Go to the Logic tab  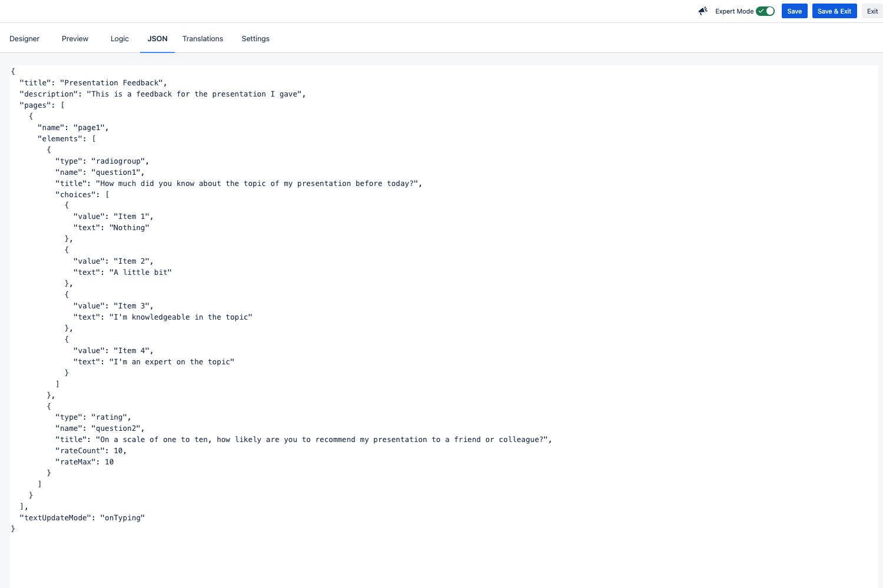point(119,39)
